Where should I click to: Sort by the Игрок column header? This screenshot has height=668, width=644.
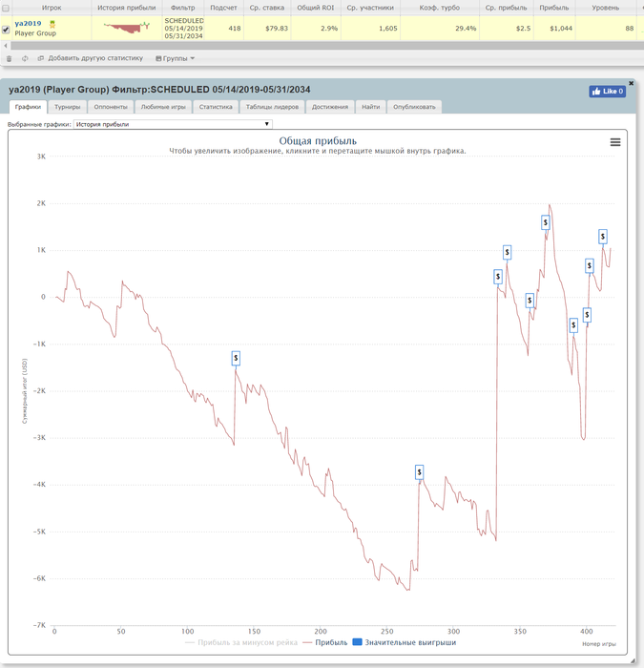52,8
